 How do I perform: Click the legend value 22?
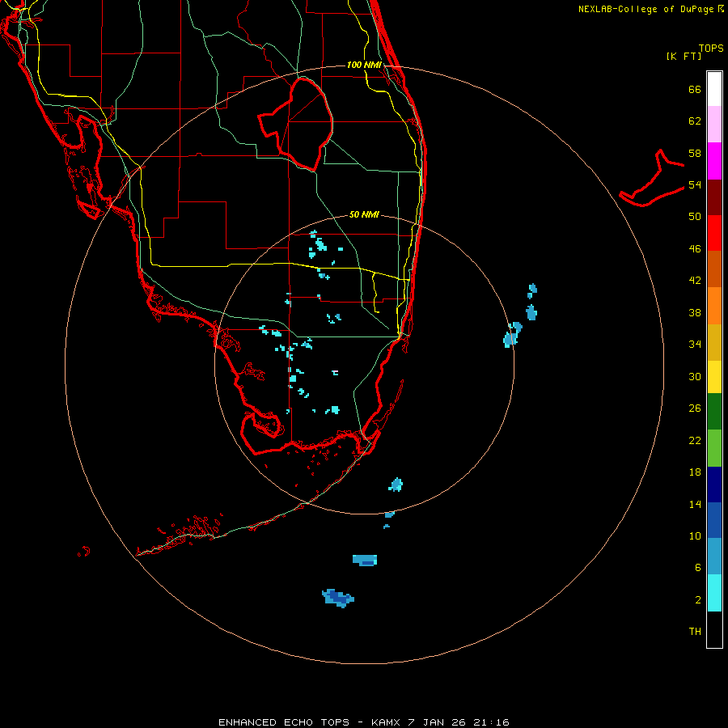(x=695, y=440)
